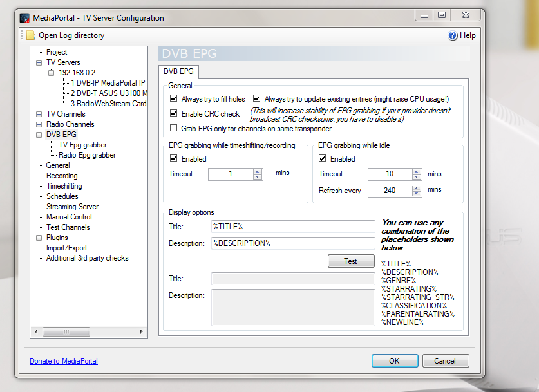Open Radio Epg grabber settings

pos(88,155)
